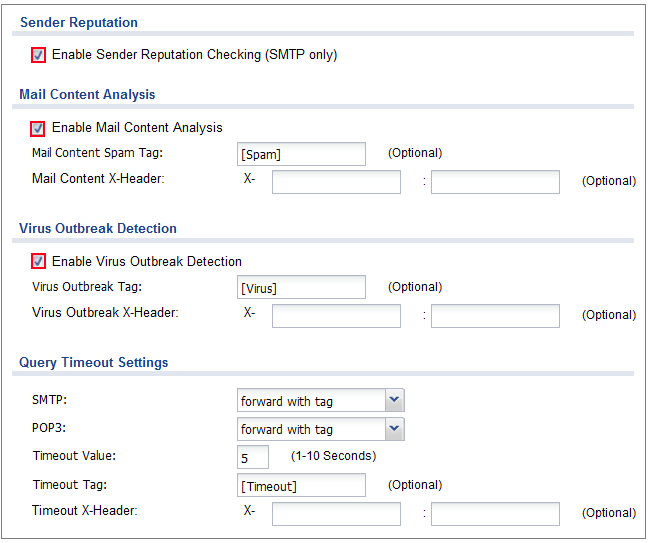Click the arrow button of the SMTP combo box
Image resolution: width=652 pixels, height=543 pixels.
pyautogui.click(x=394, y=401)
